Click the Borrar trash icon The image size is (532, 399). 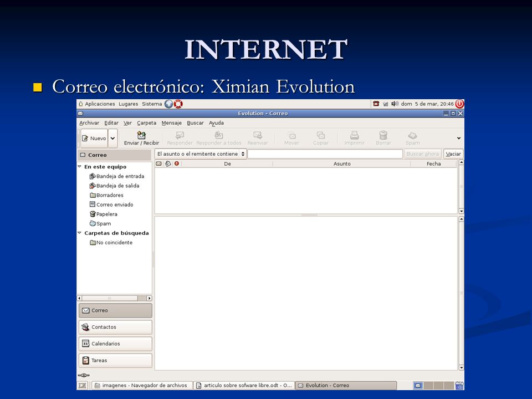(x=383, y=135)
